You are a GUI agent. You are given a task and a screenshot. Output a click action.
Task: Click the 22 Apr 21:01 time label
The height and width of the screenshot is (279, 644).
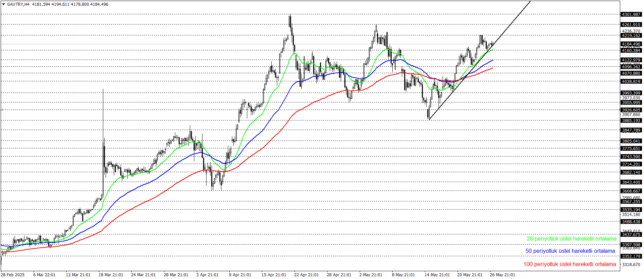point(306,275)
